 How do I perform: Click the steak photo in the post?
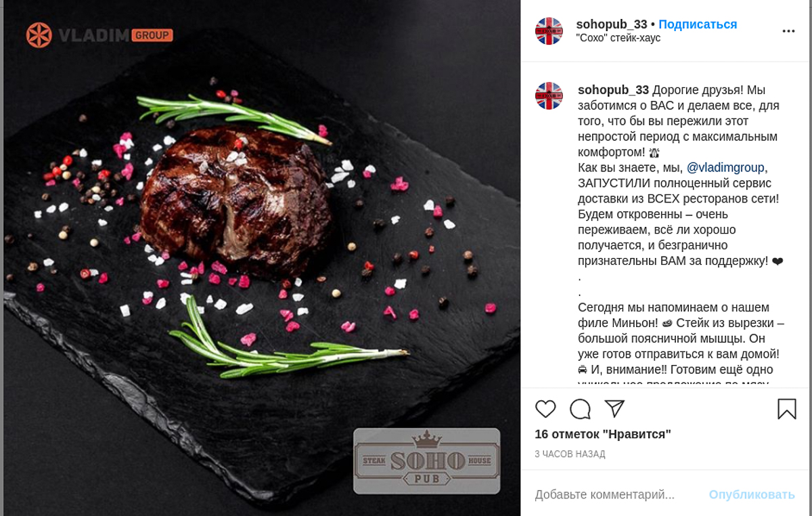pos(262,258)
